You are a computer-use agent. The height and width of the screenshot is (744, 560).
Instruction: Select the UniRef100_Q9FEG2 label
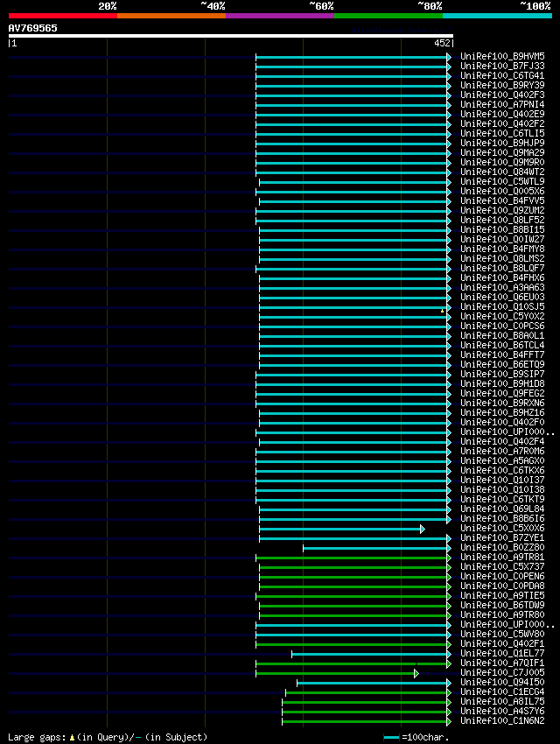tap(502, 393)
